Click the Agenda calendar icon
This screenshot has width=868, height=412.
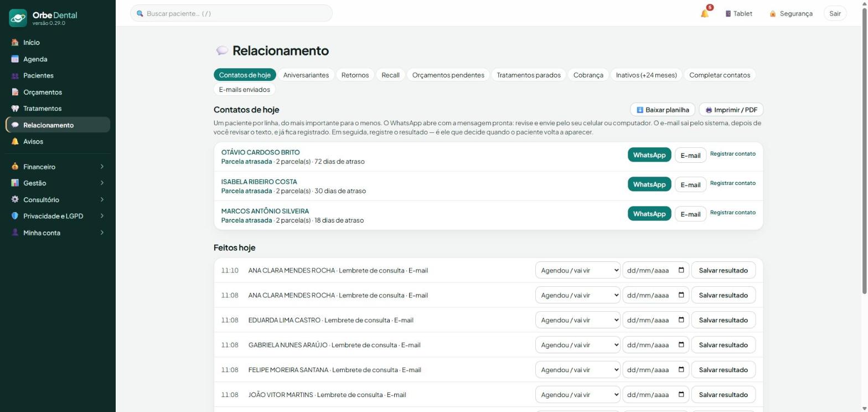[x=15, y=59]
